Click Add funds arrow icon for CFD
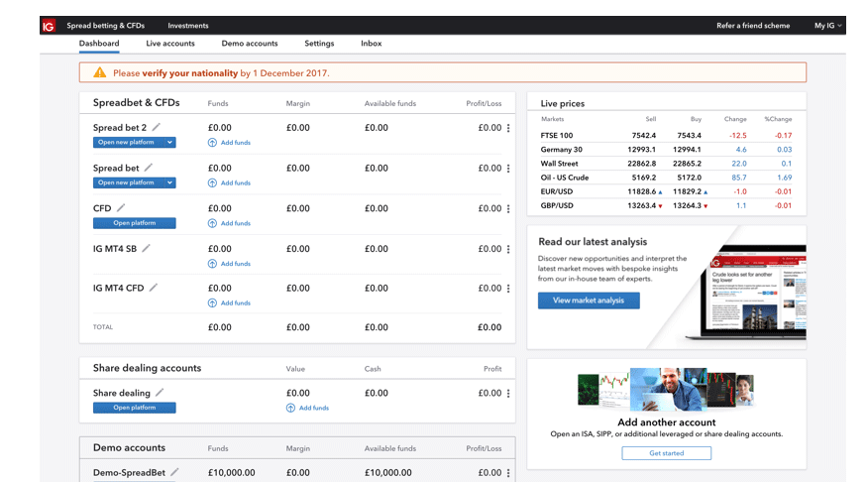The height and width of the screenshot is (482, 868). [x=212, y=223]
